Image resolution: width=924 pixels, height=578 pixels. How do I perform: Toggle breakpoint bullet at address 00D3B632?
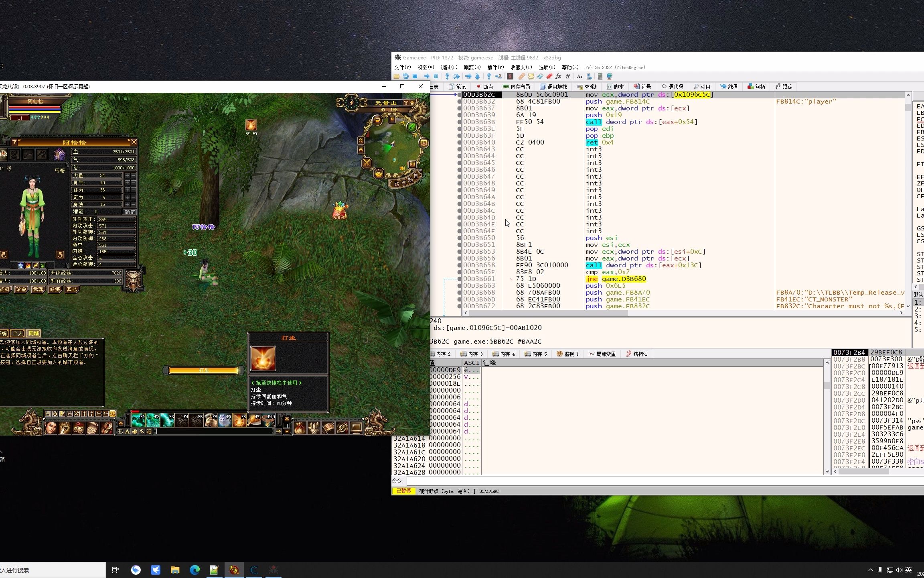(459, 102)
